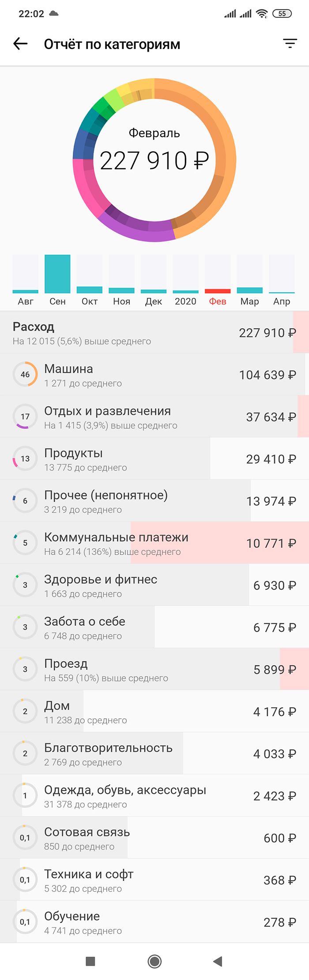Tap Отдых и развлечения ring icon
309x980 pixels.
(x=25, y=416)
